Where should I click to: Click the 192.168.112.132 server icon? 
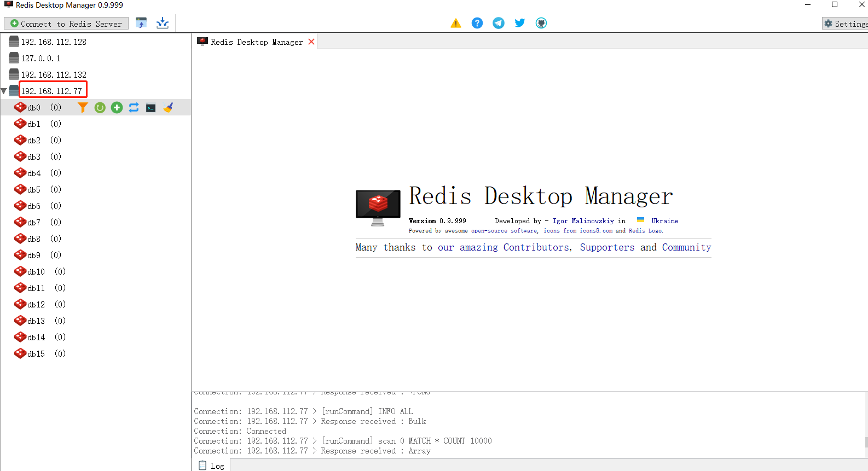click(14, 74)
